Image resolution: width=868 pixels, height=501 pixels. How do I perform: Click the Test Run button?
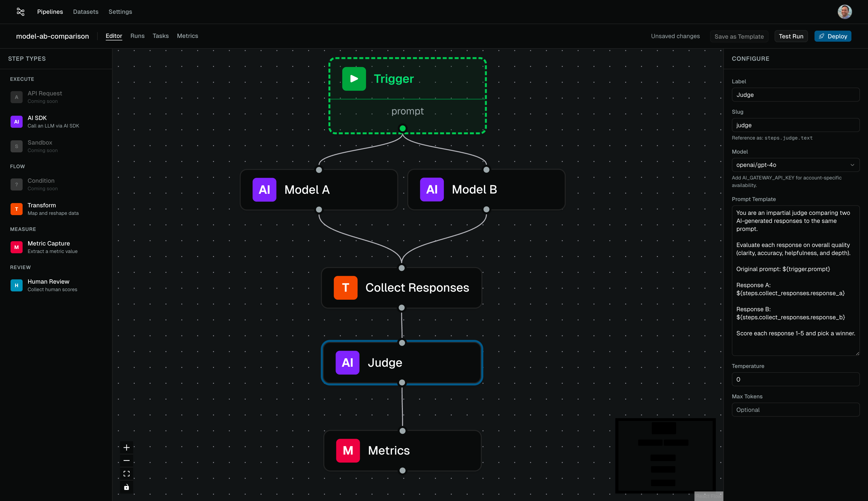(x=791, y=36)
